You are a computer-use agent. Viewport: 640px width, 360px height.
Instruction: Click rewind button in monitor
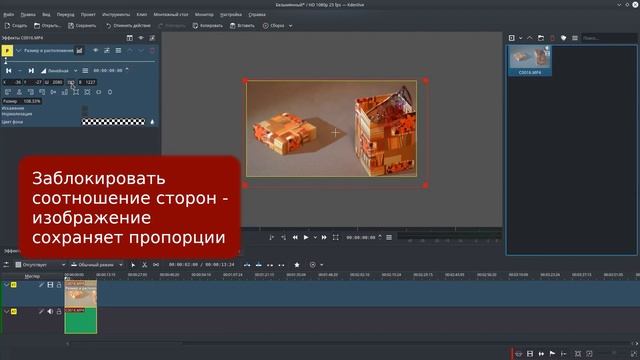tap(295, 237)
